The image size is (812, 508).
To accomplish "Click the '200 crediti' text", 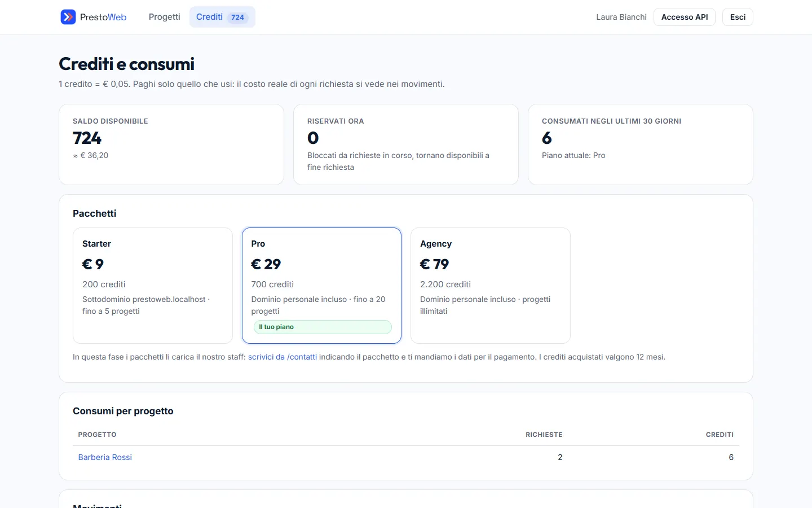I will coord(104,284).
